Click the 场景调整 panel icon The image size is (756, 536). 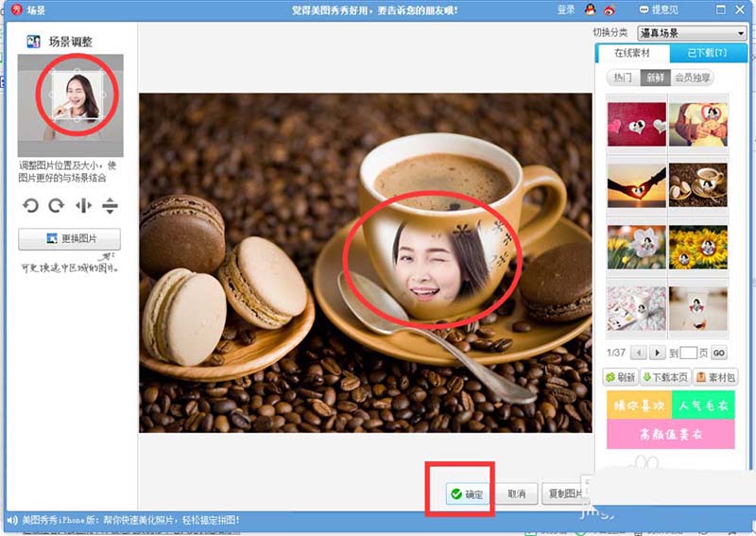tap(33, 42)
